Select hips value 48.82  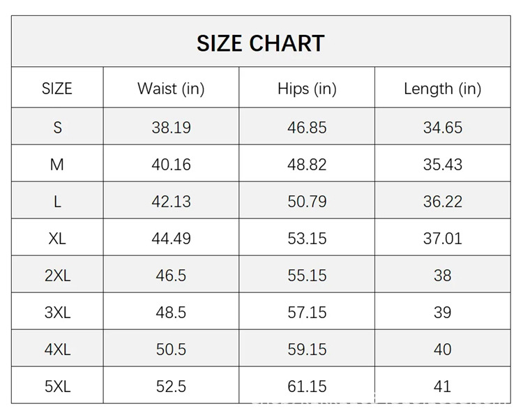pos(307,165)
